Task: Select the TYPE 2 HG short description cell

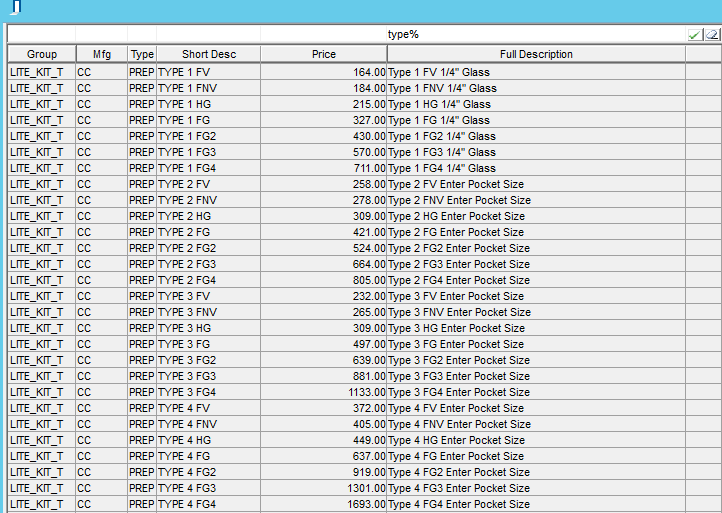Action: click(x=209, y=216)
